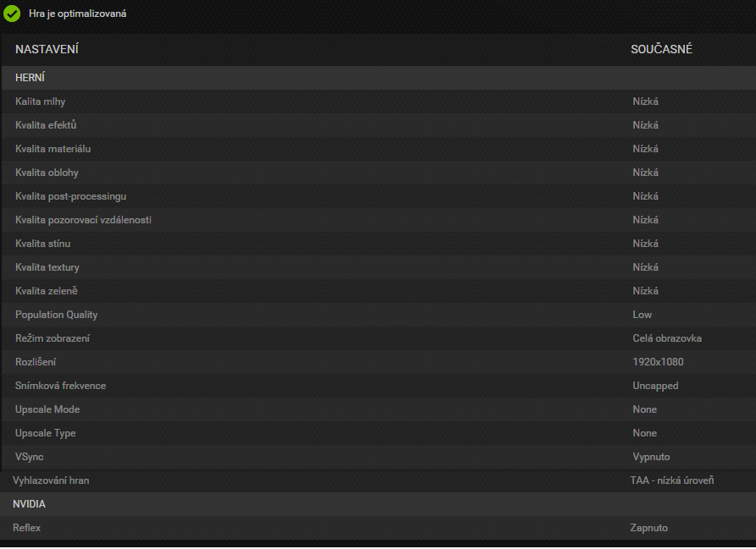Click Nízká value for Kvalita stínu
Image resolution: width=756 pixels, height=549 pixels.
645,244
